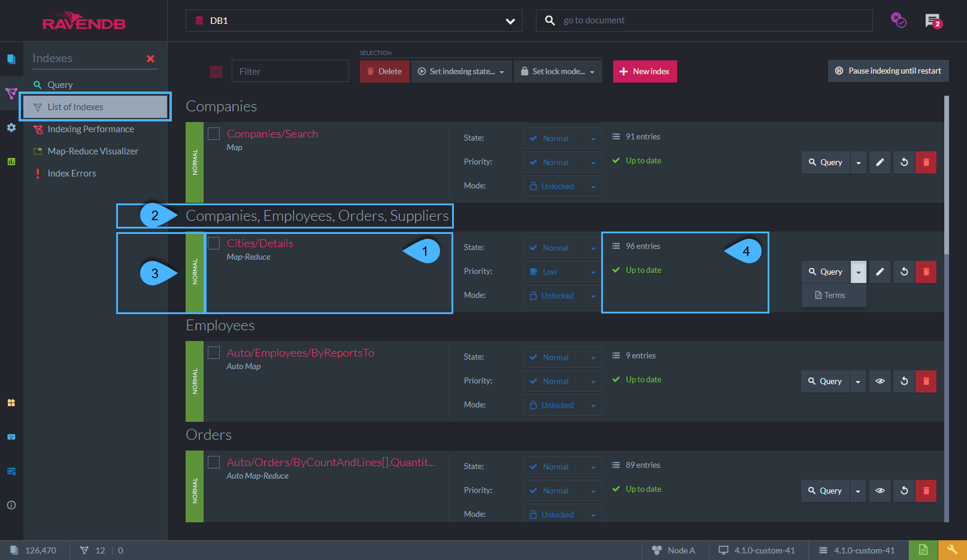Open the DB1 database selector dropdown
967x560 pixels.
tap(354, 20)
